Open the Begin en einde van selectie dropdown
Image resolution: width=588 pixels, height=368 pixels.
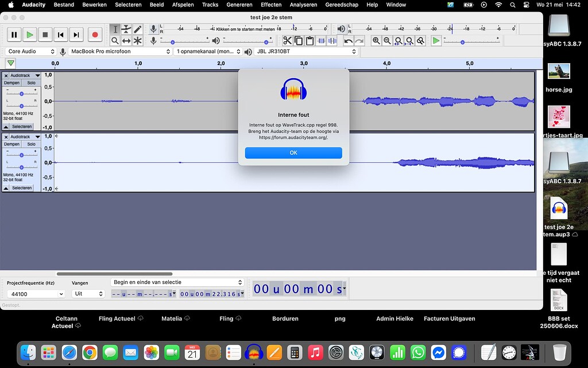coord(177,282)
